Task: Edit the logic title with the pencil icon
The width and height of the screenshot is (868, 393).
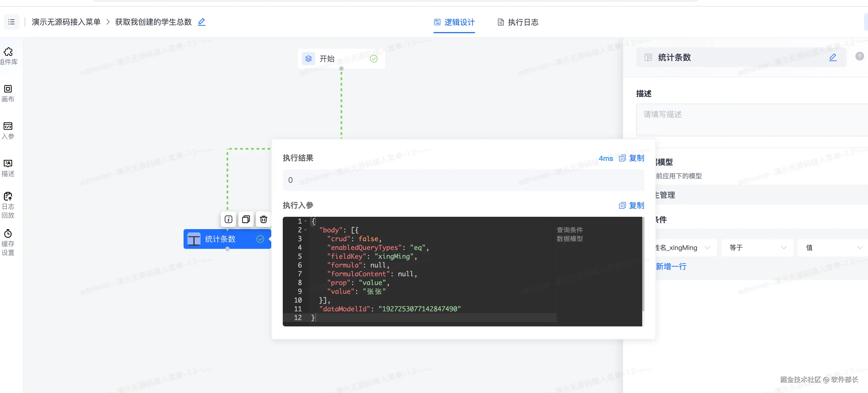Action: [201, 22]
